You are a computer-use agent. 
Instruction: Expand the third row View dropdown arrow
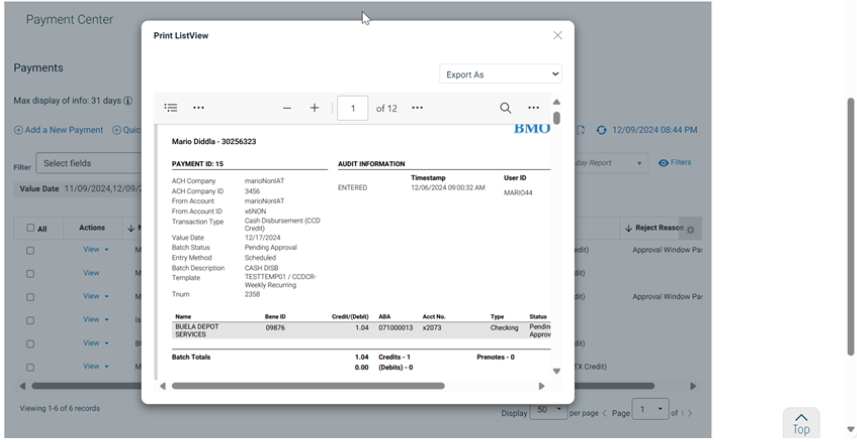107,297
